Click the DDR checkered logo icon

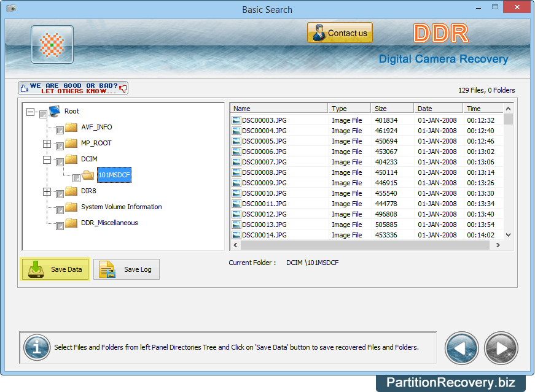52,45
